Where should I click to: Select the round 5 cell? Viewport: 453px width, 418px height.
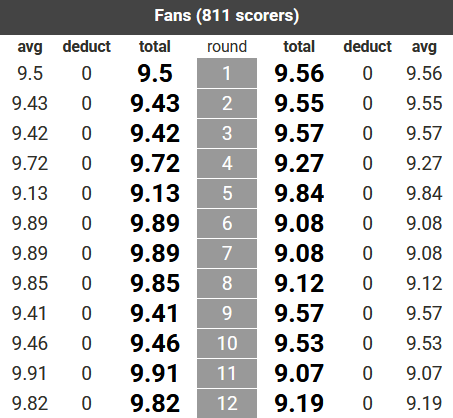click(227, 193)
